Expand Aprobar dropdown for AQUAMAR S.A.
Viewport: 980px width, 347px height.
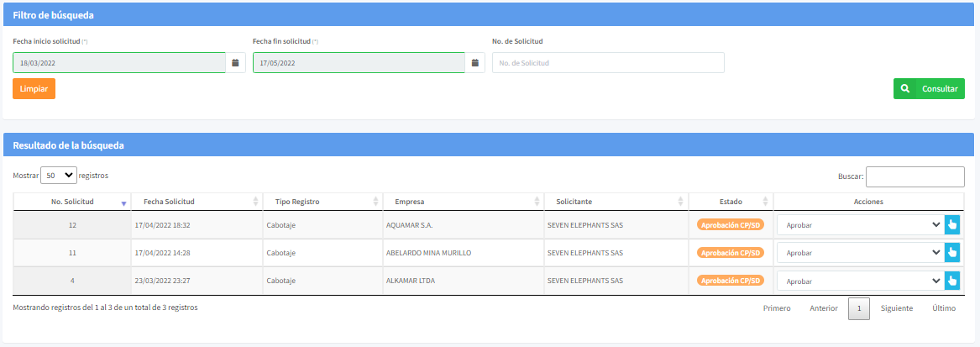[x=858, y=225]
